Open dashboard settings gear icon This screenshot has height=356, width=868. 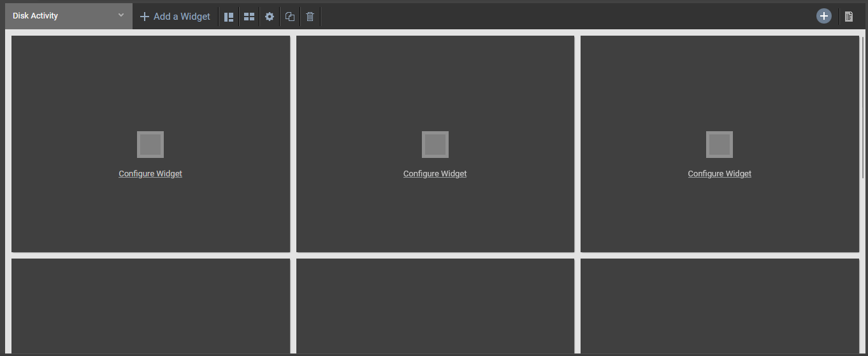[x=270, y=17]
